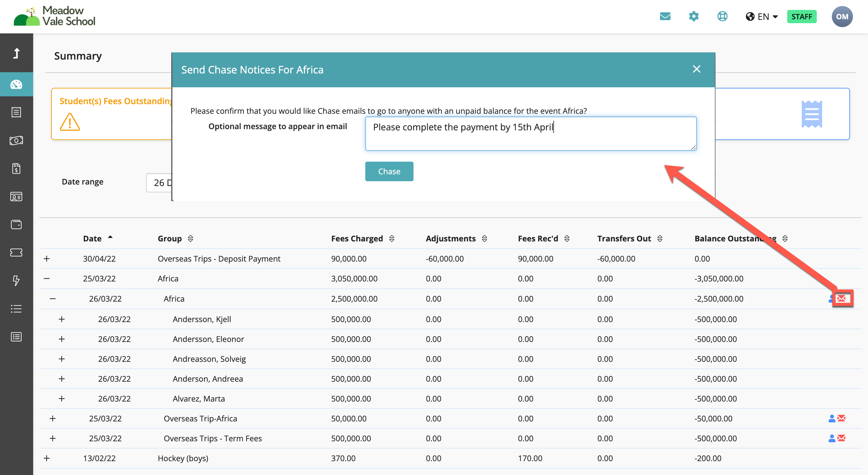The width and height of the screenshot is (868, 475).
Task: Collapse the 25/03/22 Africa group row
Action: pos(47,278)
